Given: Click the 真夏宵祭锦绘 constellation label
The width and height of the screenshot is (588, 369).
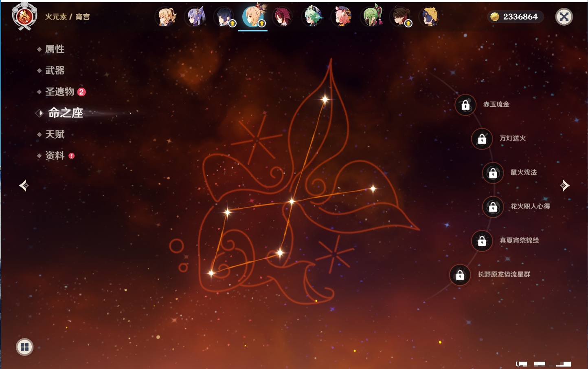Looking at the screenshot, I should [x=519, y=240].
